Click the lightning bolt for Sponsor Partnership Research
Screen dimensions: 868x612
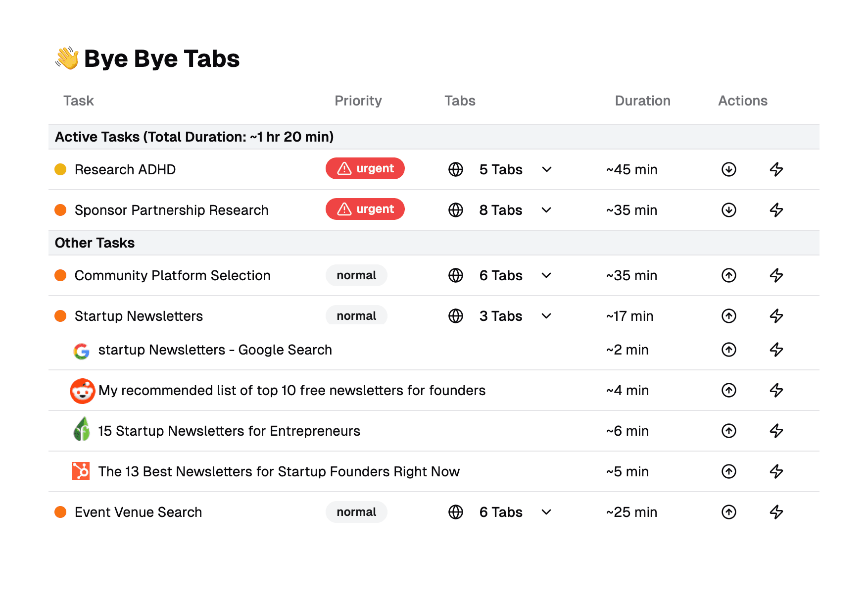[776, 210]
